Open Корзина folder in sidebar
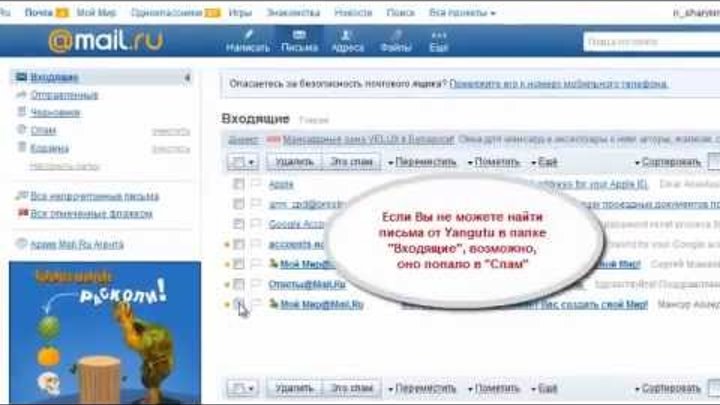 click(x=50, y=148)
